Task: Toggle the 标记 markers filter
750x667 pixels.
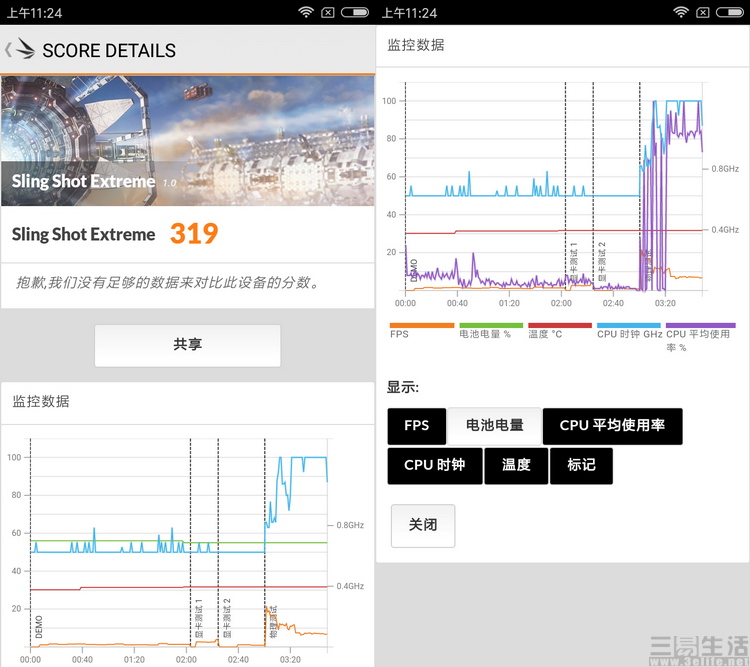Action: (x=581, y=466)
